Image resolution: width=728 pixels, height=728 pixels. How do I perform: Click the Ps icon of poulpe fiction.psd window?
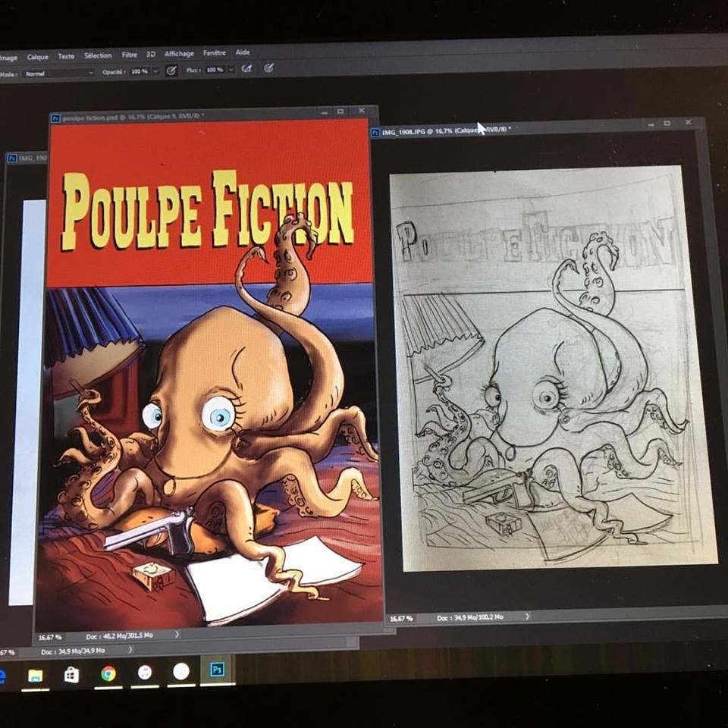coord(55,118)
